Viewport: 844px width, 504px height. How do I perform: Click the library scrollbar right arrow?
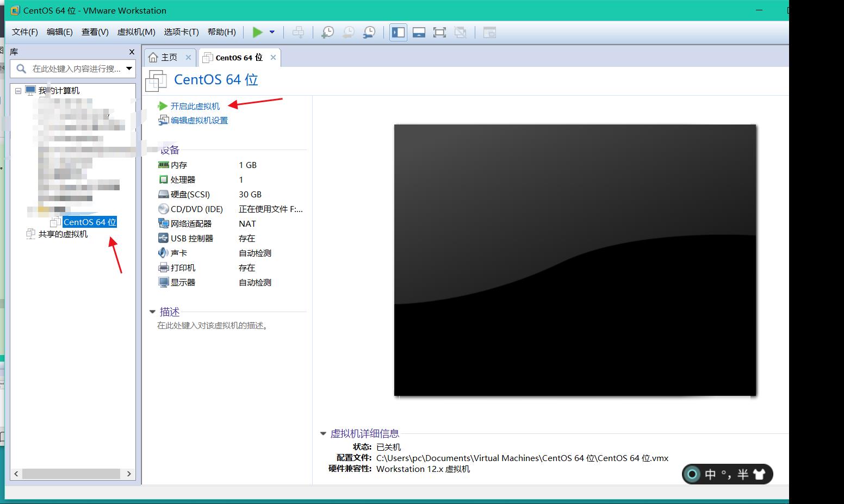coord(129,474)
